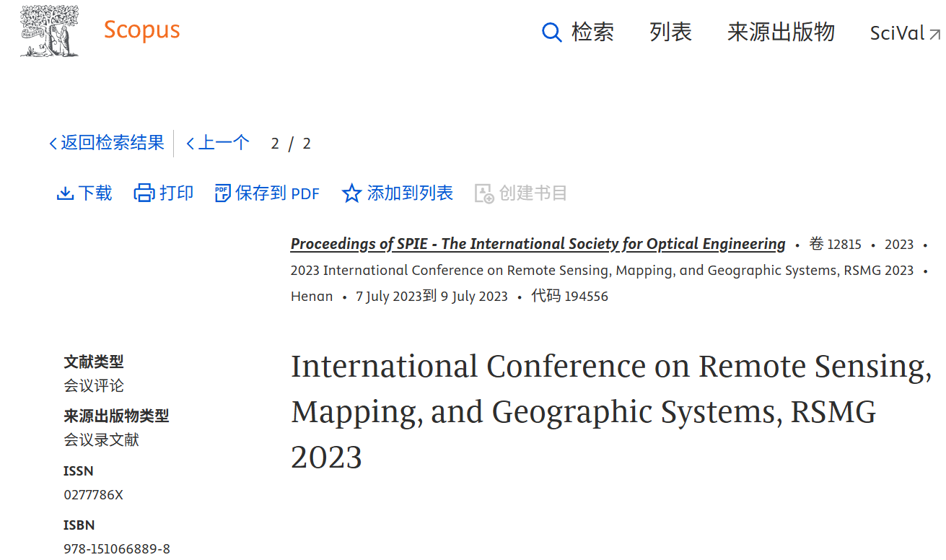Screen dimensions: 946x560
Task: Click the RSMG 2023 conference name line
Action: 602,271
